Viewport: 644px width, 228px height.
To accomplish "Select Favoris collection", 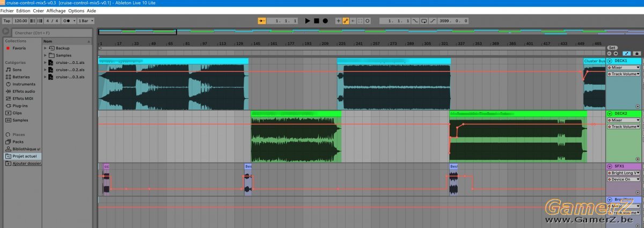I will (19, 48).
